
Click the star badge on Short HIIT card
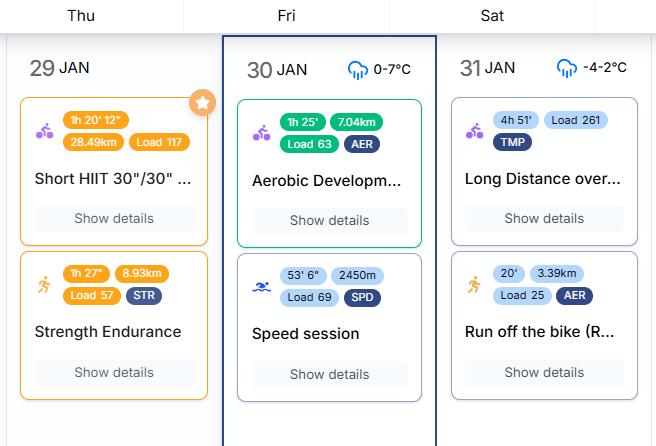pyautogui.click(x=203, y=102)
